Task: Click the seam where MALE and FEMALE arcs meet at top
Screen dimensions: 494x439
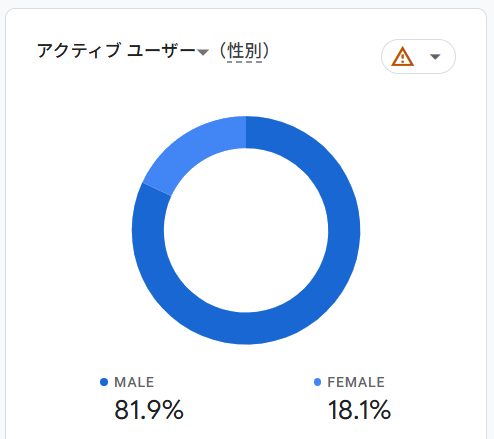Action: coord(246,132)
